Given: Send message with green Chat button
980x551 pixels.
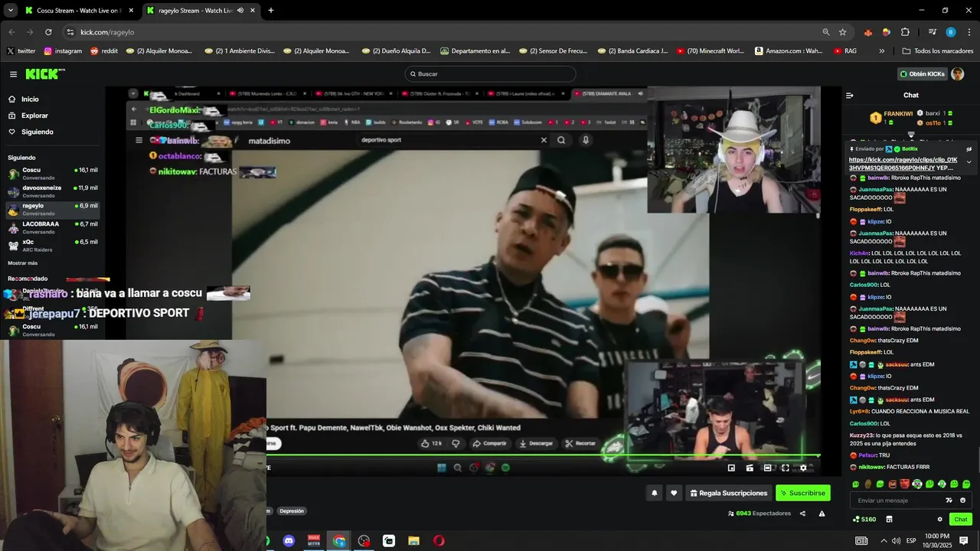Looking at the screenshot, I should tap(960, 520).
